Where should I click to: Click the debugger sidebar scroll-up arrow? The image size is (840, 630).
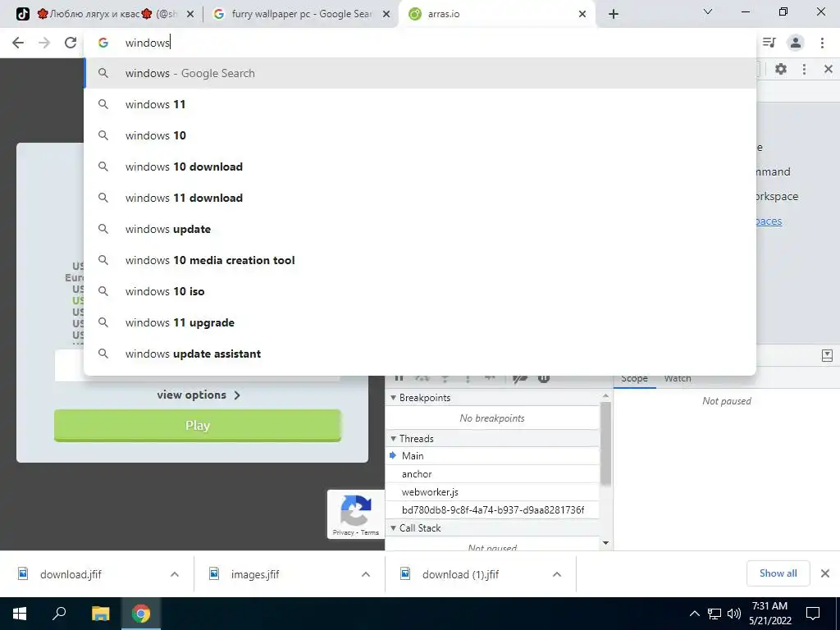pos(606,395)
